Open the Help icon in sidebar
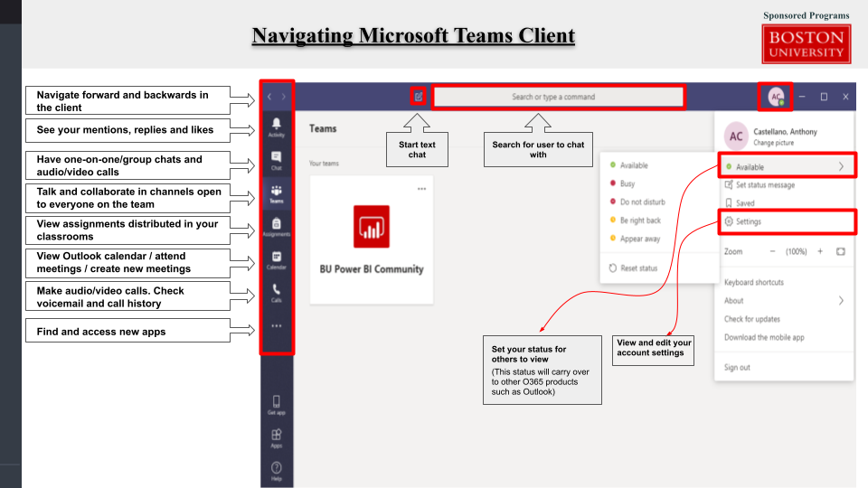The image size is (868, 488). (x=277, y=470)
